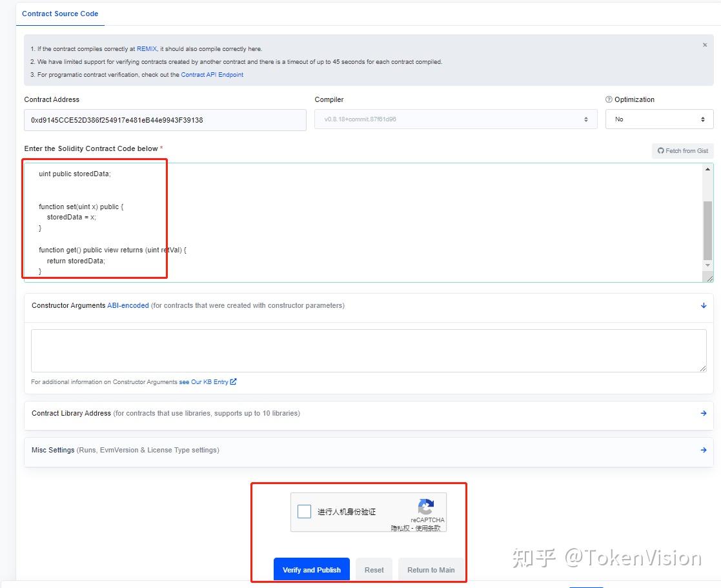This screenshot has height=588, width=721.
Task: Click the 'uint public storedData;' code line
Action: click(75, 174)
